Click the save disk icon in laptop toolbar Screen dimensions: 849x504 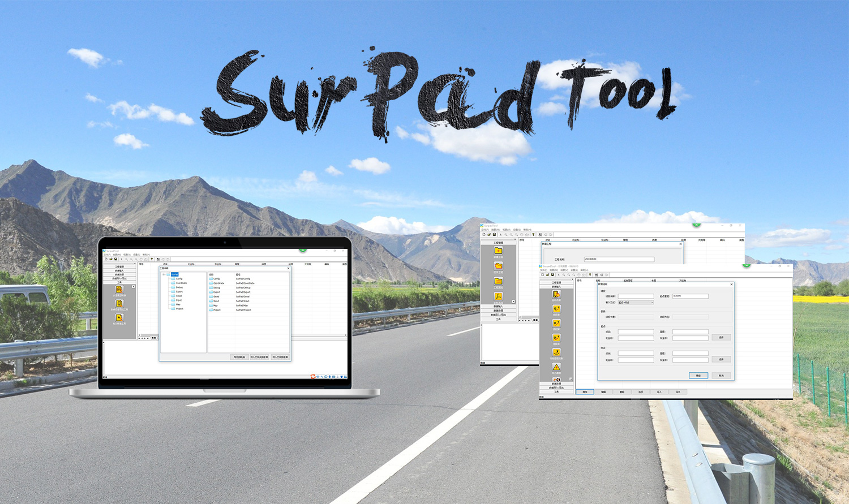click(116, 259)
